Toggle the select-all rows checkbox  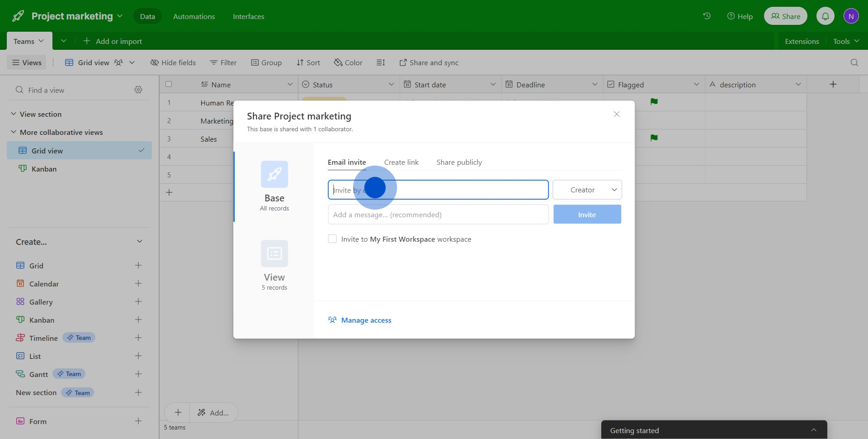click(x=169, y=84)
